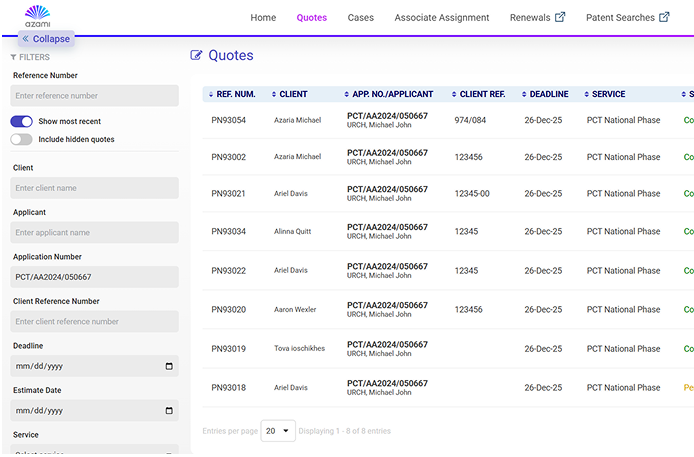Sort by CLIENT column arrow icon
Viewport: 694px width, 457px height.
(273, 95)
